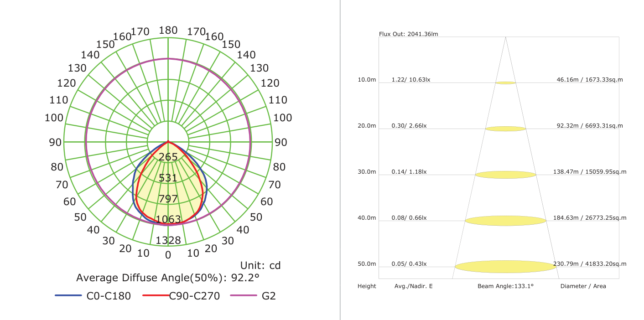Select the 180 degree label on the polar chart
The image size is (644, 320).
pos(168,31)
